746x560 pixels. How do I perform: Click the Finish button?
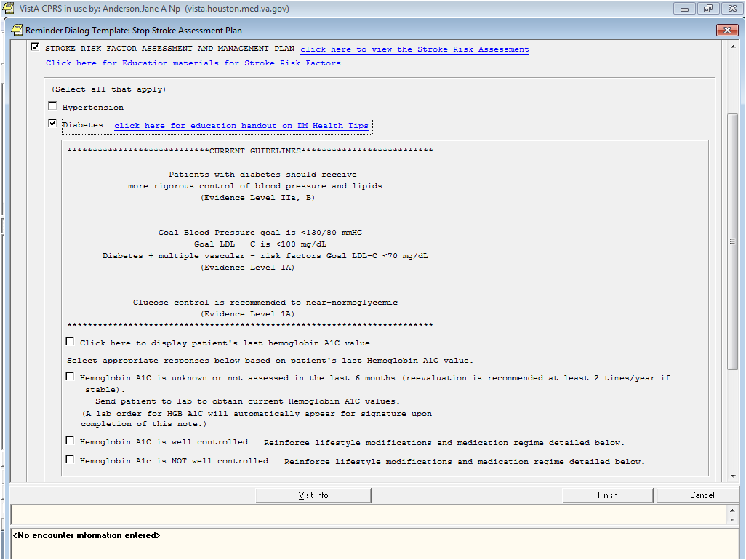point(607,495)
